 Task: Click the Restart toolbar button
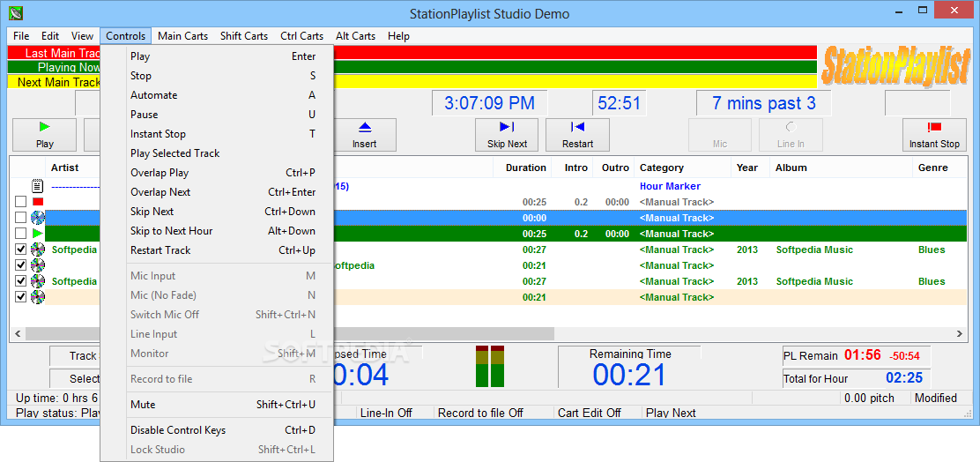pos(577,134)
